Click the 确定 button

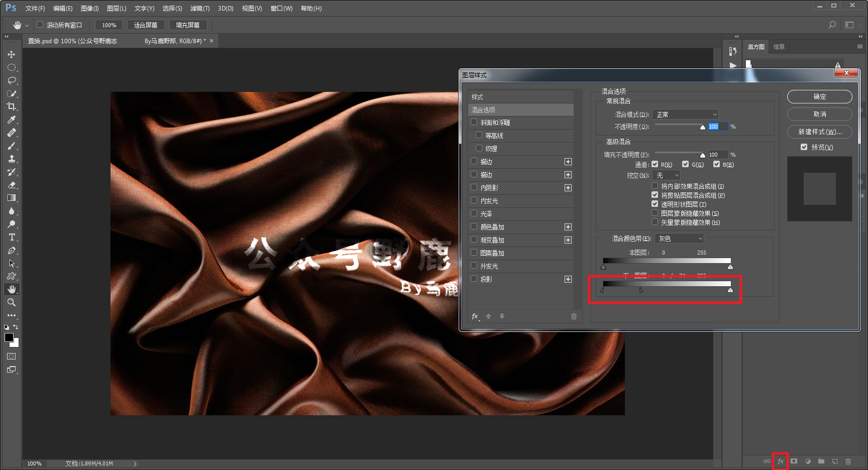tap(819, 96)
